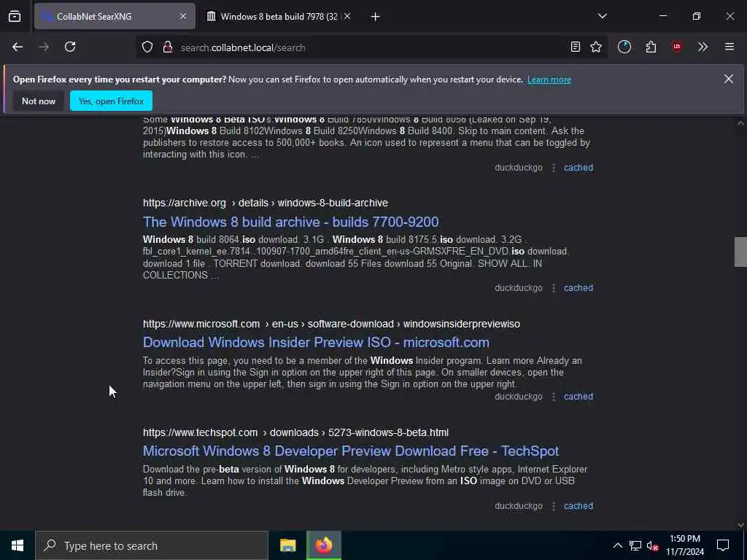Open the Windows Start menu
747x560 pixels.
(x=18, y=545)
